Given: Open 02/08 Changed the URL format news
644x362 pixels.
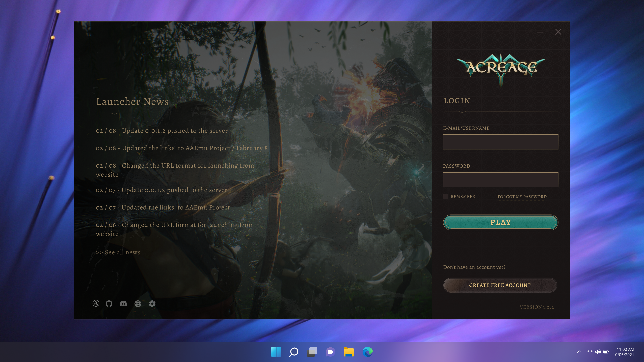Looking at the screenshot, I should click(175, 170).
